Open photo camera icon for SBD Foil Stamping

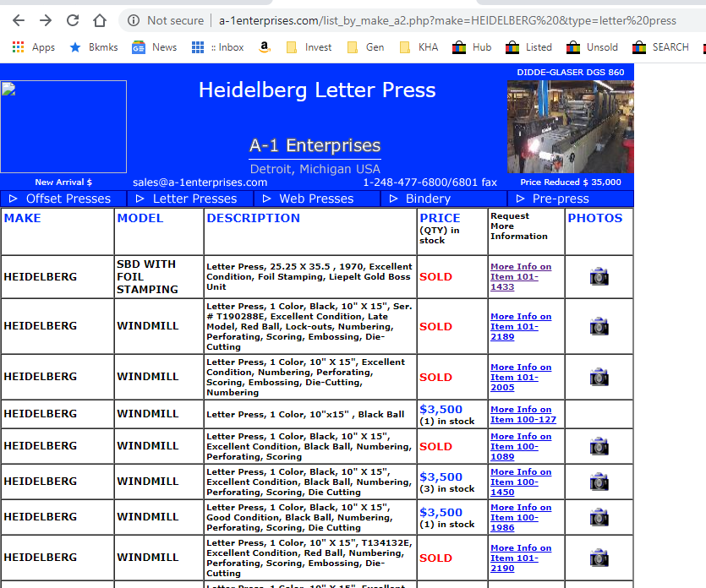599,276
